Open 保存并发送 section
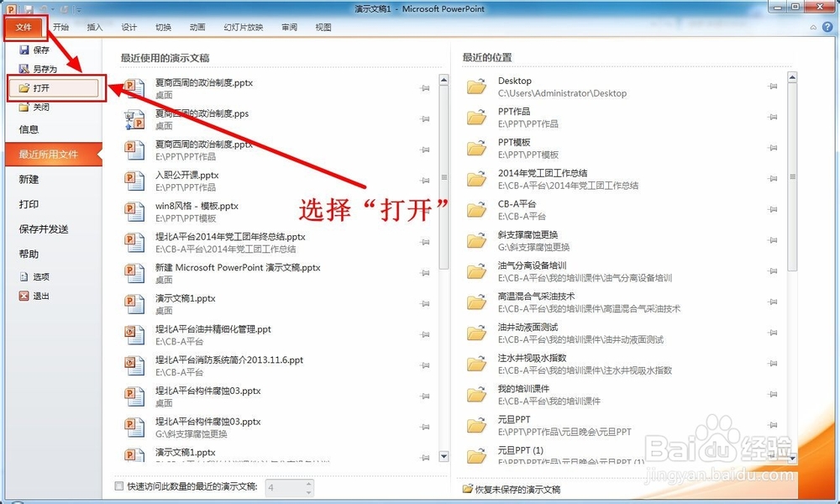The image size is (840, 504). (44, 229)
